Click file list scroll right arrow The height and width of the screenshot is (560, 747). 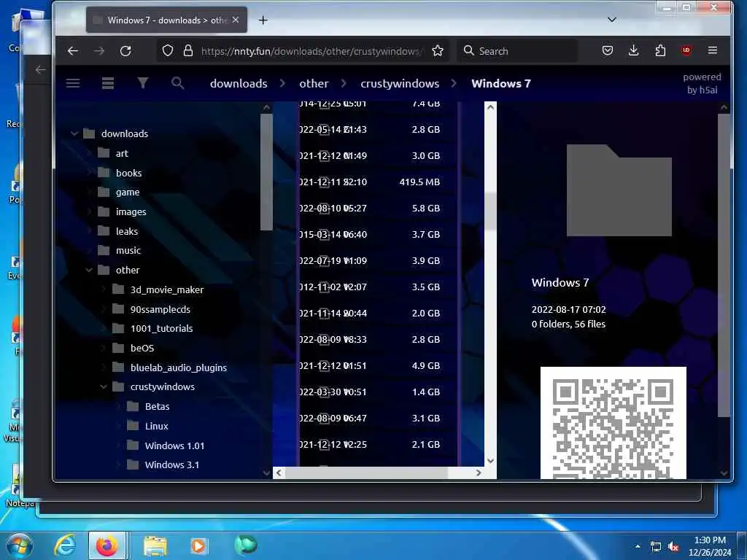point(479,472)
